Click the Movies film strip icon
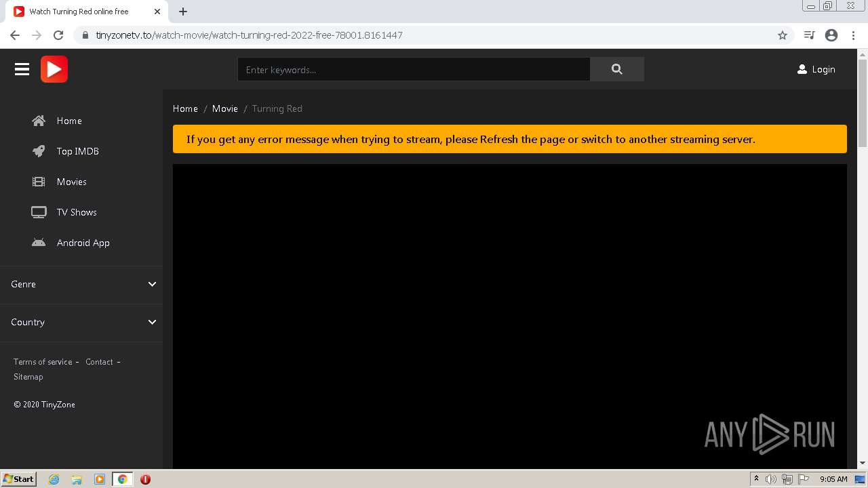Image resolution: width=868 pixels, height=488 pixels. coord(39,182)
